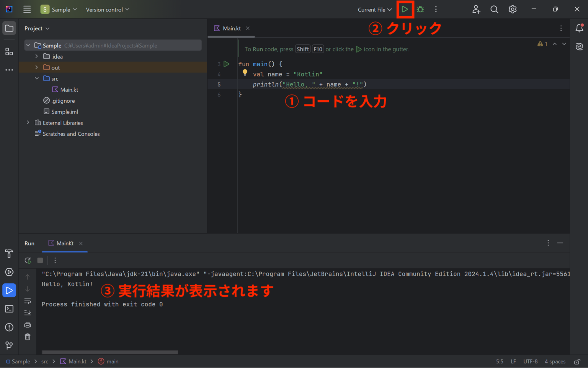This screenshot has height=368, width=588.
Task: Toggle soft-wrap in the Run console
Action: click(x=27, y=301)
